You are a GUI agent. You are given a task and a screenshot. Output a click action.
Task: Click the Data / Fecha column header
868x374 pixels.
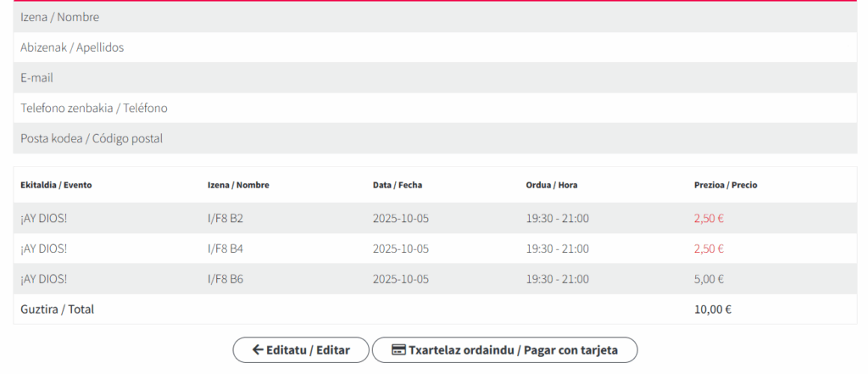398,185
